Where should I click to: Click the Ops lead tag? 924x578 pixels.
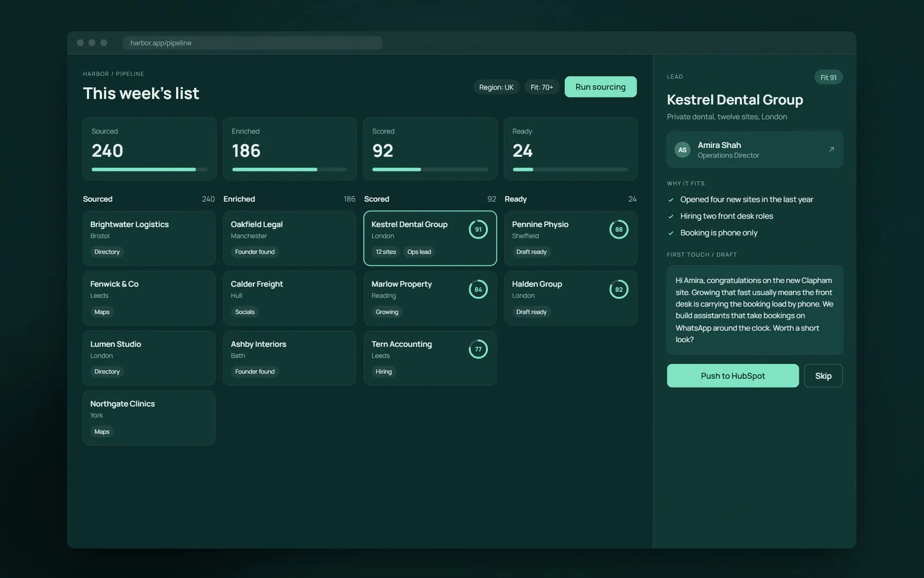[419, 252]
